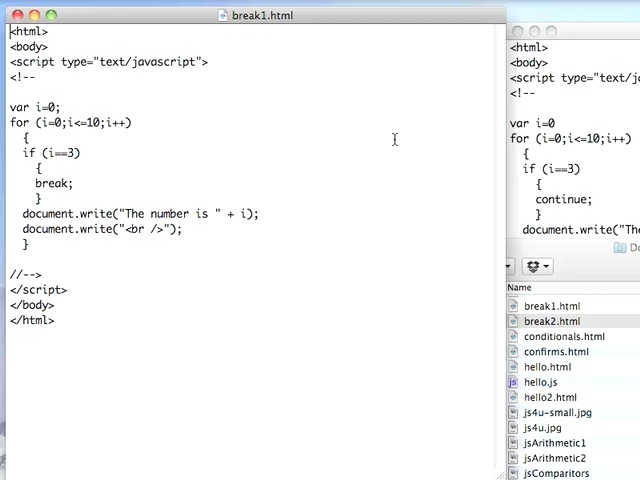640x480 pixels.
Task: Click the jsArithmetic1 file icon
Action: pos(513,443)
